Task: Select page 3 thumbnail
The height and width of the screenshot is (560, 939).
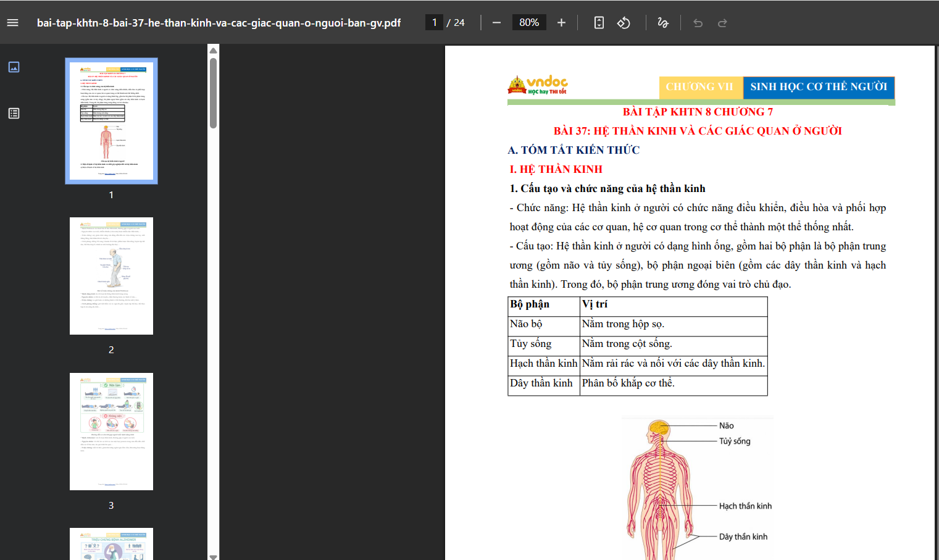Action: click(x=111, y=432)
